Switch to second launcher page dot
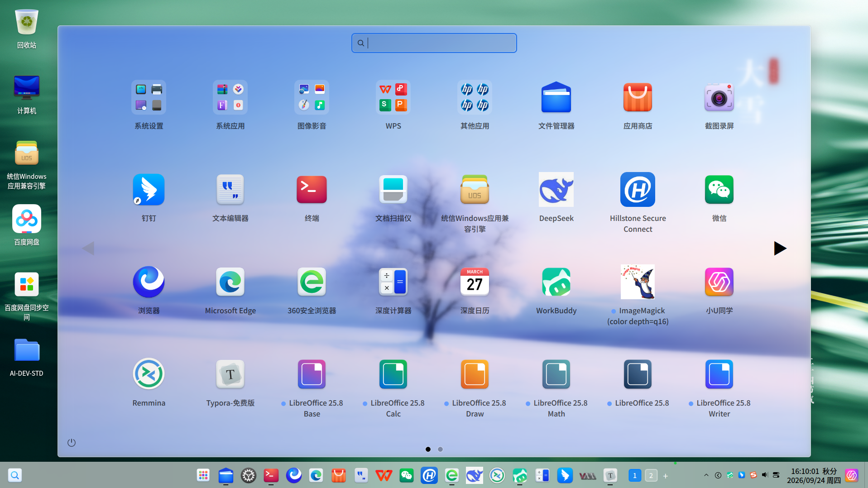 (x=440, y=449)
